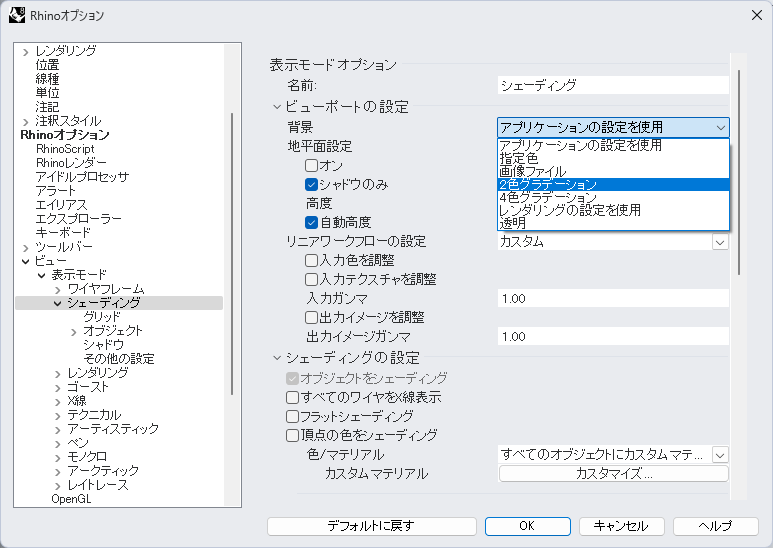
Task: Open help with ヘルプ button
Action: (x=715, y=526)
